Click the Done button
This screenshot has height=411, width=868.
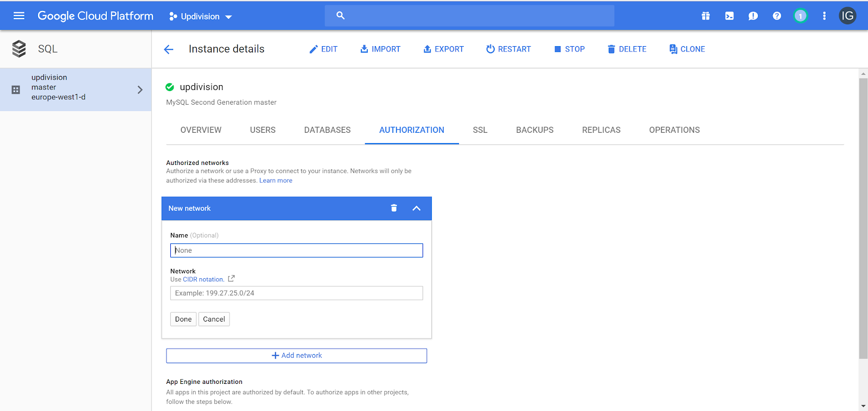coord(183,319)
